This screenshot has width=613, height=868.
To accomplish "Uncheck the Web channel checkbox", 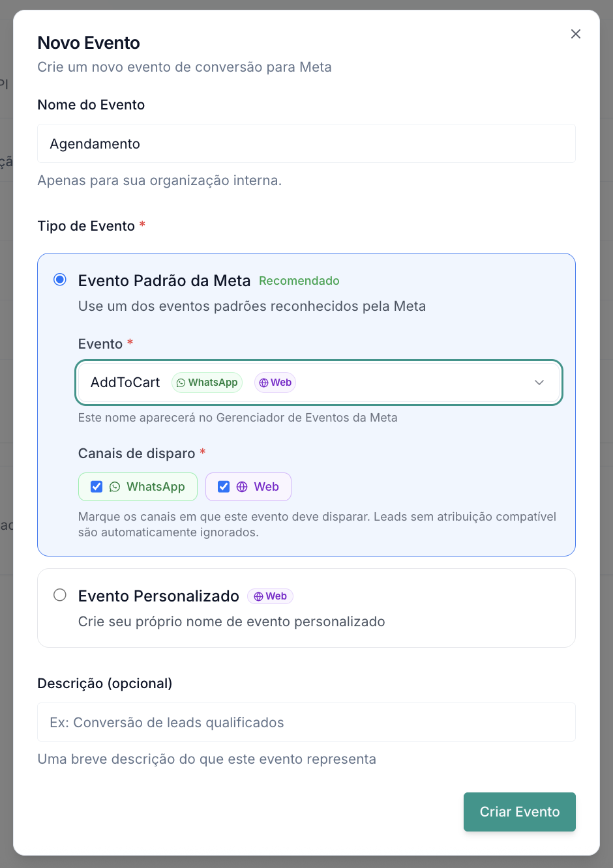I will (224, 487).
